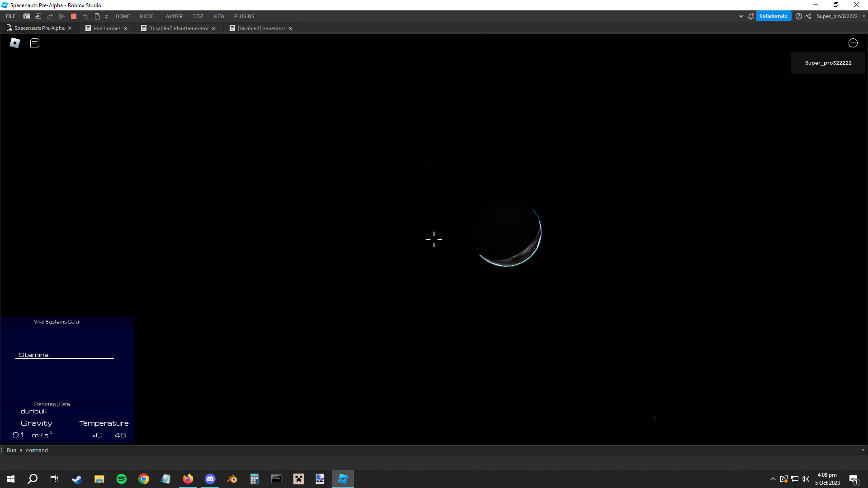Viewport: 868px width, 488px height.
Task: Switch to the MODEL ribbon tab
Action: coord(147,16)
